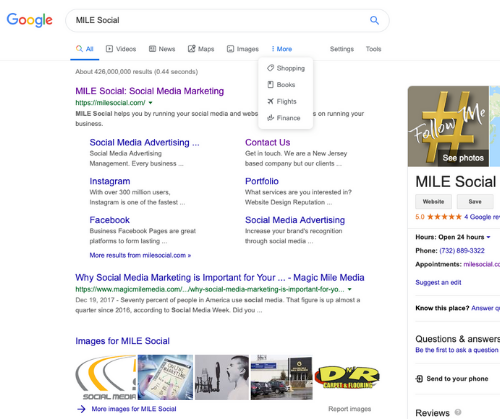Focus the search box containing MILE Social

tap(227, 20)
